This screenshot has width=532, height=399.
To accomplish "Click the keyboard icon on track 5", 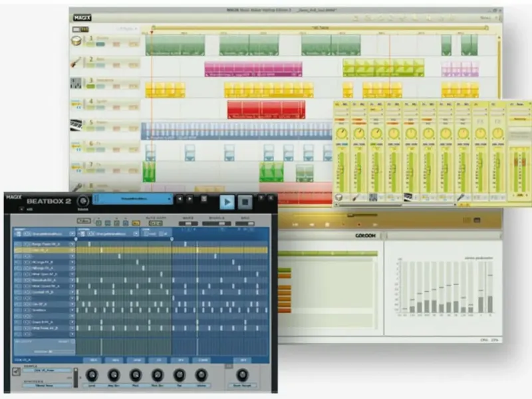I will coord(76,125).
